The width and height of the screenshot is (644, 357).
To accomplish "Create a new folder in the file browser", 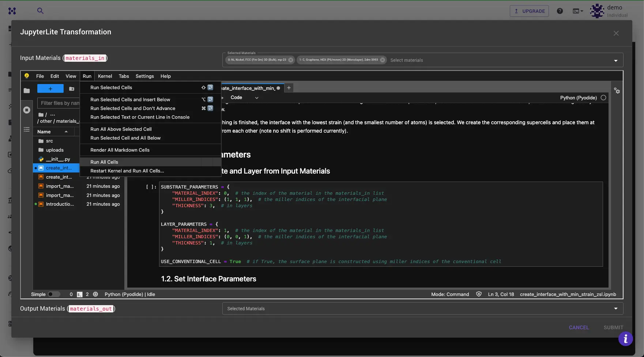I will point(72,89).
